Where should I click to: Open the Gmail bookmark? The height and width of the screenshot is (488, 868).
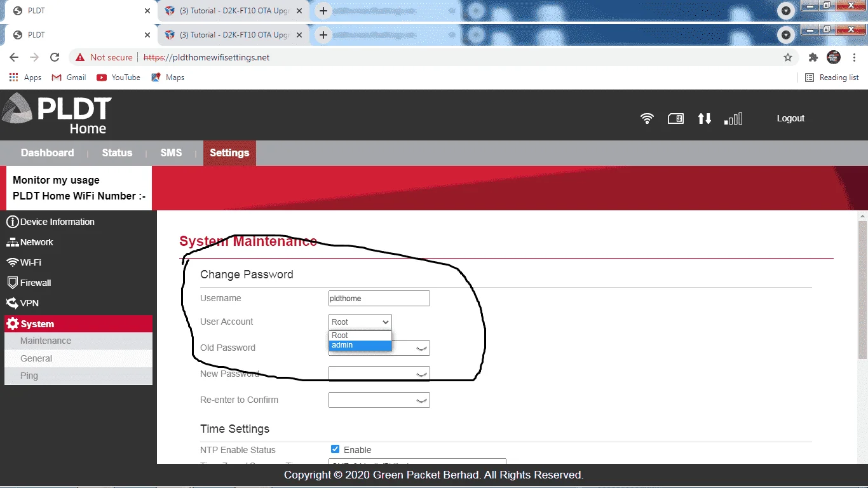coord(69,78)
